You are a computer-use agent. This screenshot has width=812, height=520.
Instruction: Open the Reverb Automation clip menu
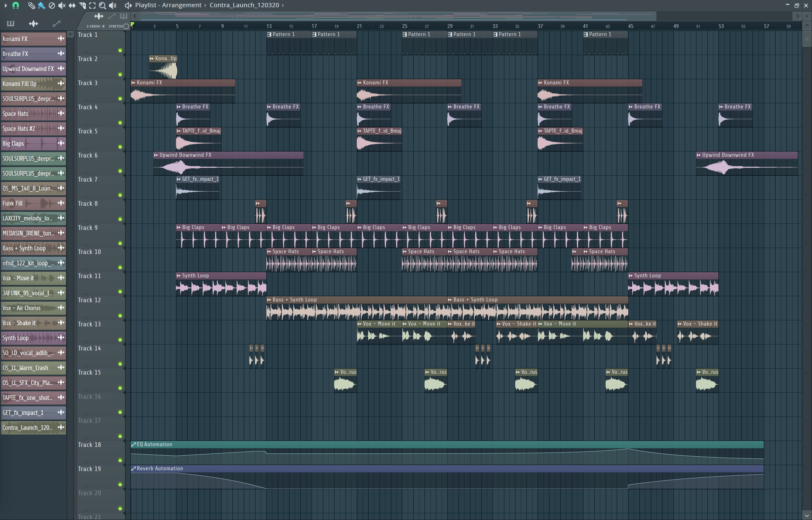pyautogui.click(x=134, y=469)
